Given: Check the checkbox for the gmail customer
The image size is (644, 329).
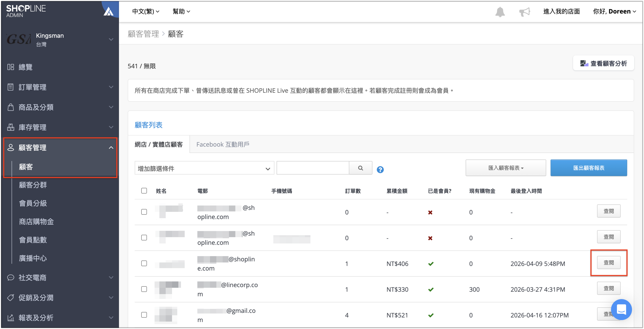Looking at the screenshot, I should point(144,315).
